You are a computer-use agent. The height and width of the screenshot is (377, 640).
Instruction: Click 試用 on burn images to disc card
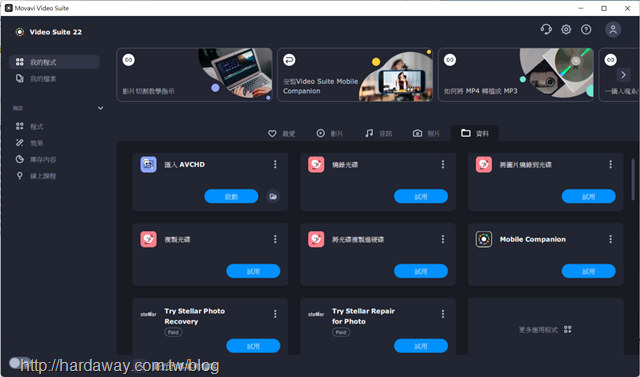coord(589,196)
